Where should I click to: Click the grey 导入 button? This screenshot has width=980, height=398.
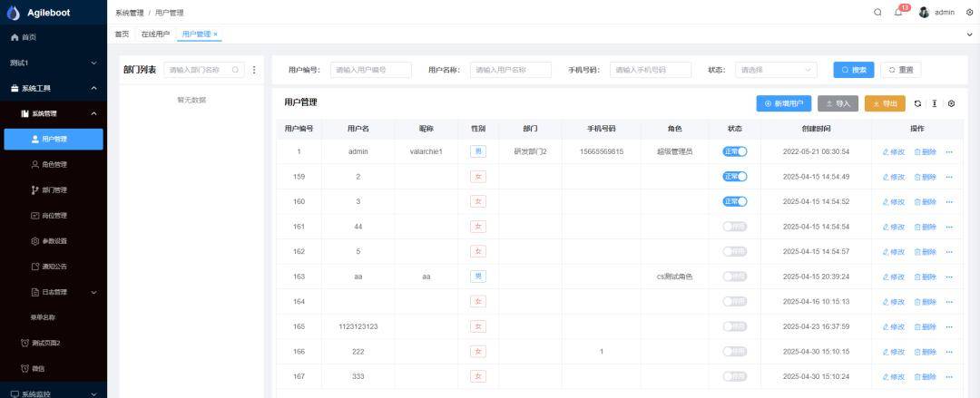(838, 103)
